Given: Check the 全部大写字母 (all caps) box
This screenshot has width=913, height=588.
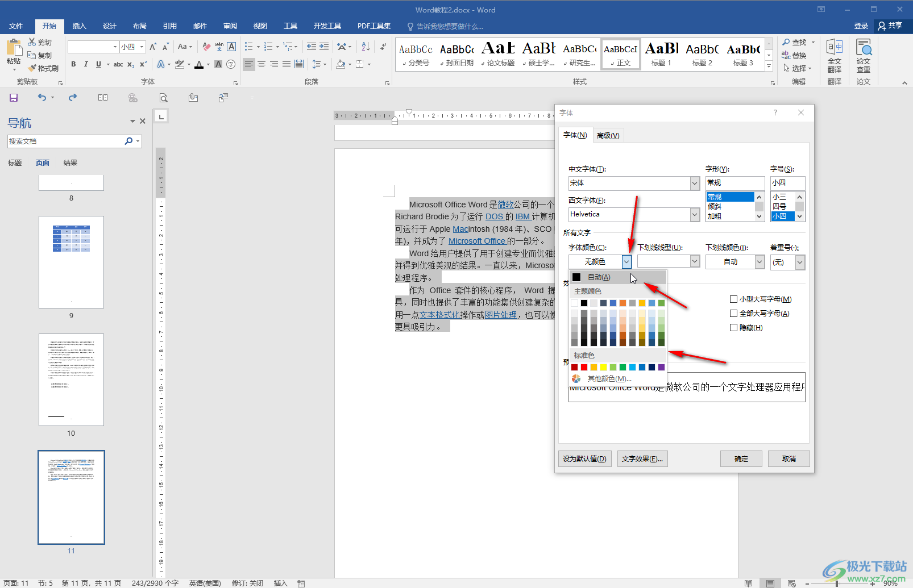Looking at the screenshot, I should click(733, 313).
